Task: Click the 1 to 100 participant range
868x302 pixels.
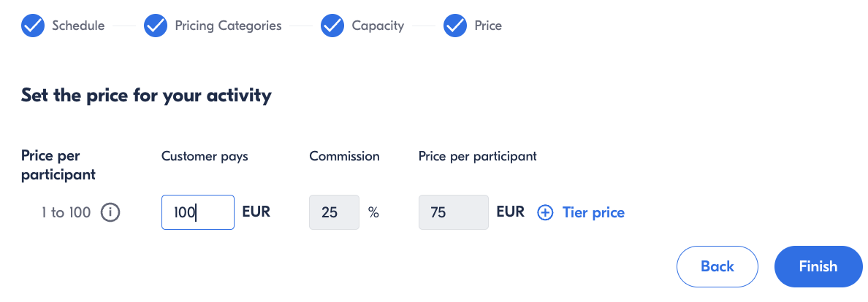Action: tap(66, 212)
